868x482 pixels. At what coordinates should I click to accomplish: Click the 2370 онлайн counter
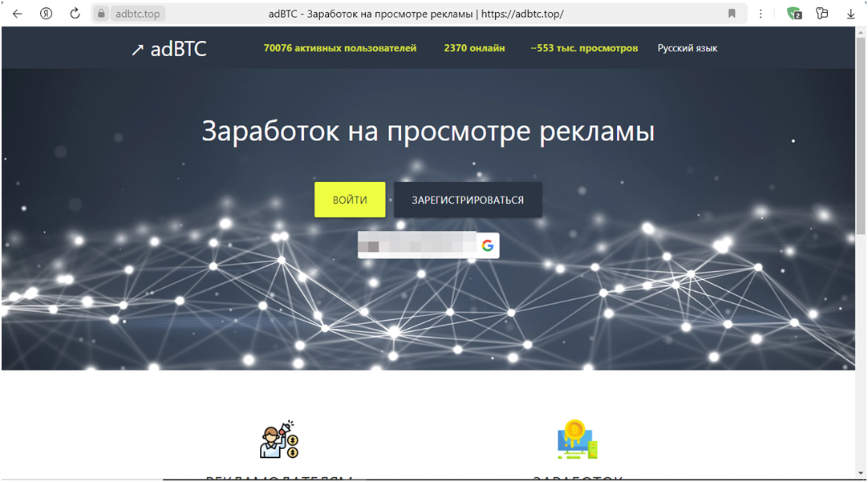pyautogui.click(x=474, y=48)
